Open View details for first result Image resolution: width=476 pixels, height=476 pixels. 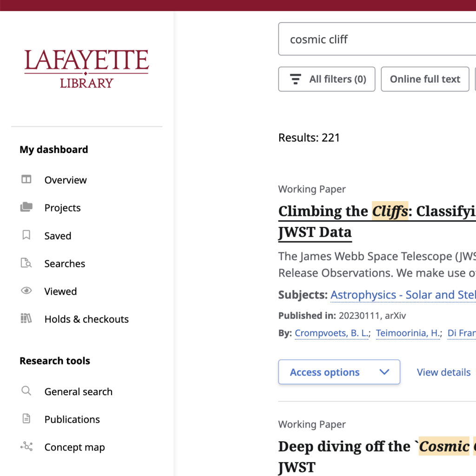[443, 372]
